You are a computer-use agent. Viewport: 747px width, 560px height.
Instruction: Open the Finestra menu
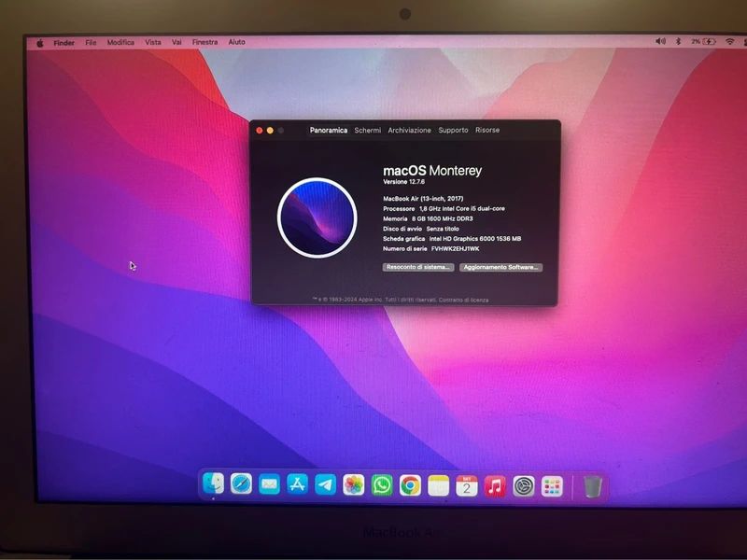(204, 42)
